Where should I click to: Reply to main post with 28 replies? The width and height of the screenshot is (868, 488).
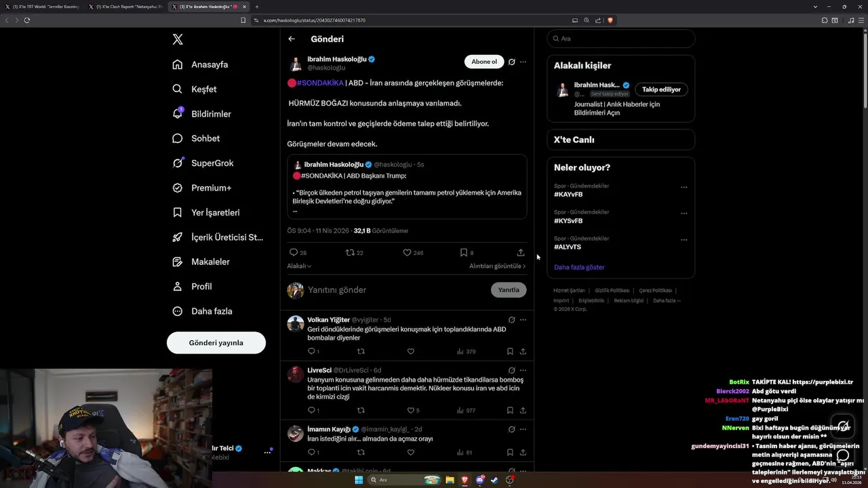[298, 252]
